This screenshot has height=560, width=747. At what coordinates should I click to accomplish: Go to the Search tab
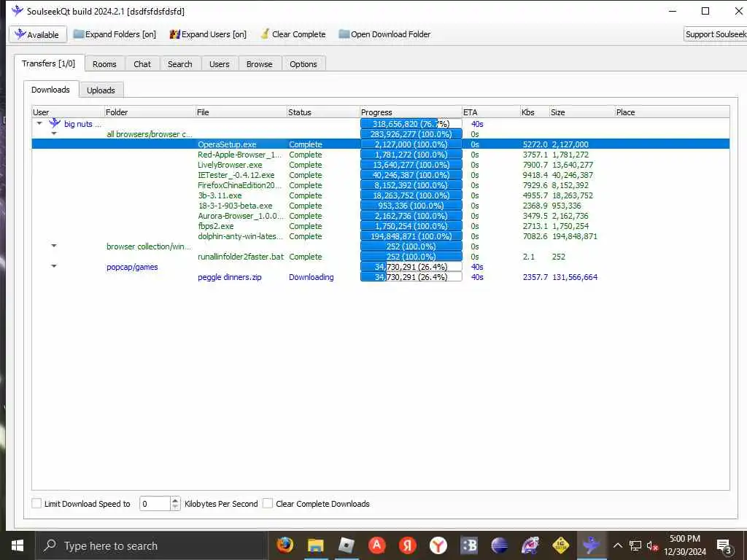179,64
